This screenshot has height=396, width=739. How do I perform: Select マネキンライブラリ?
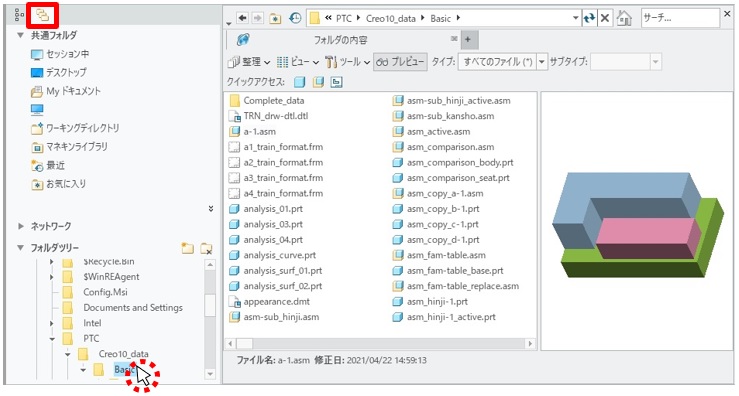(x=69, y=147)
